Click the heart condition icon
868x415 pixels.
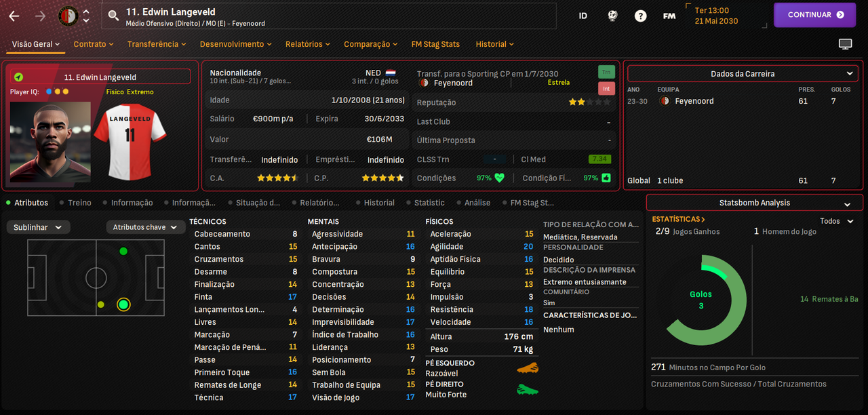(500, 178)
